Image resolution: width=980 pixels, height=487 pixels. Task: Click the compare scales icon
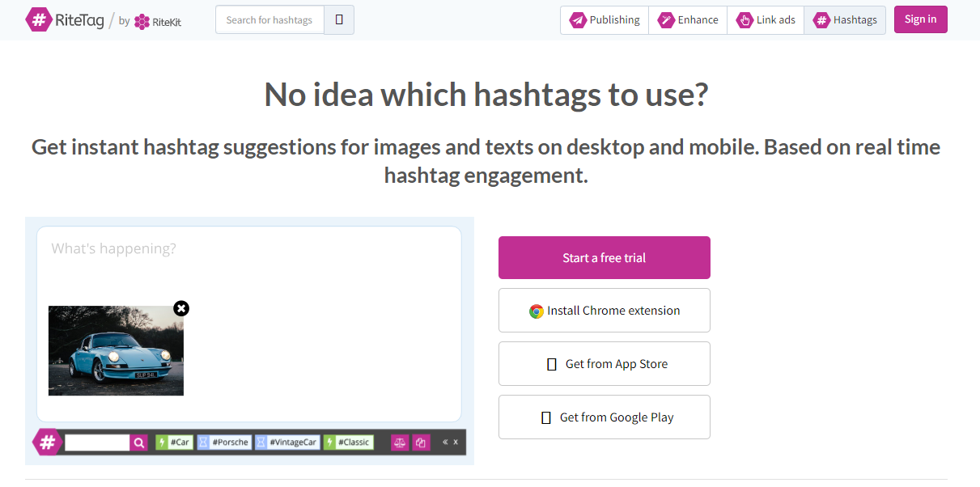tap(400, 443)
